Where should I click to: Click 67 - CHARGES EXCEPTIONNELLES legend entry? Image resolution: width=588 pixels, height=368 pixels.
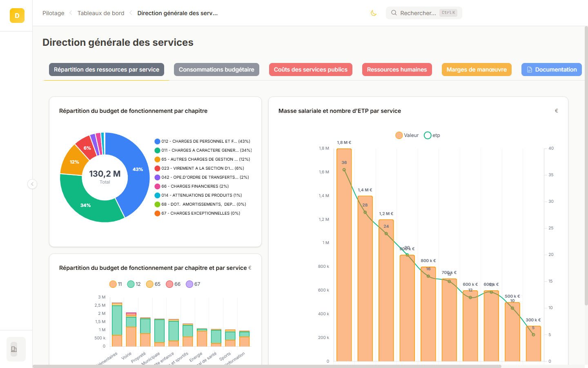click(x=198, y=213)
